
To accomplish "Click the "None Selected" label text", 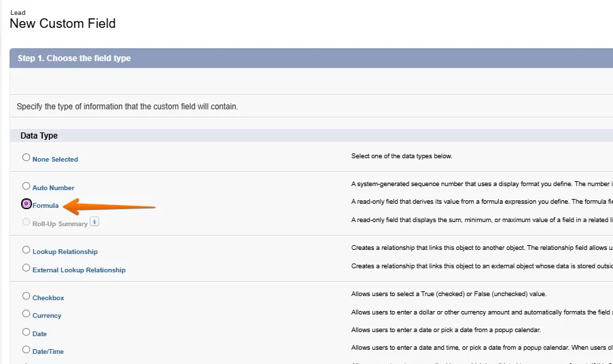I will 55,160.
